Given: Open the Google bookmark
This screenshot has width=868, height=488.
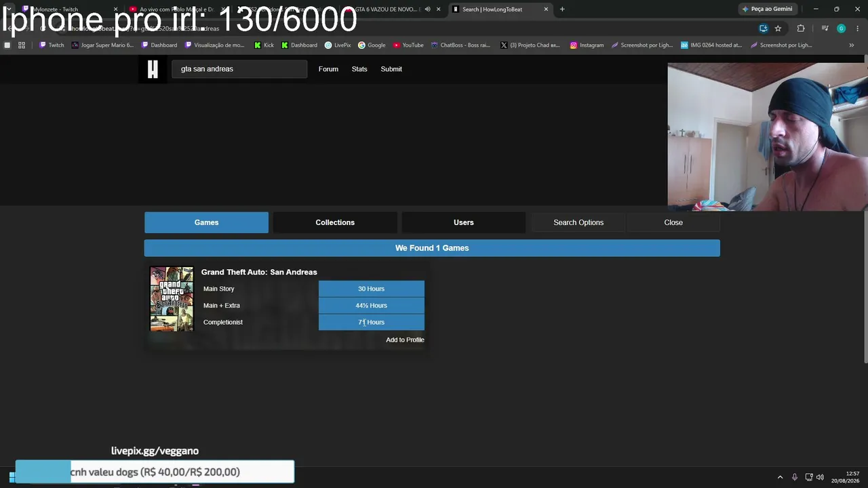Looking at the screenshot, I should 372,45.
